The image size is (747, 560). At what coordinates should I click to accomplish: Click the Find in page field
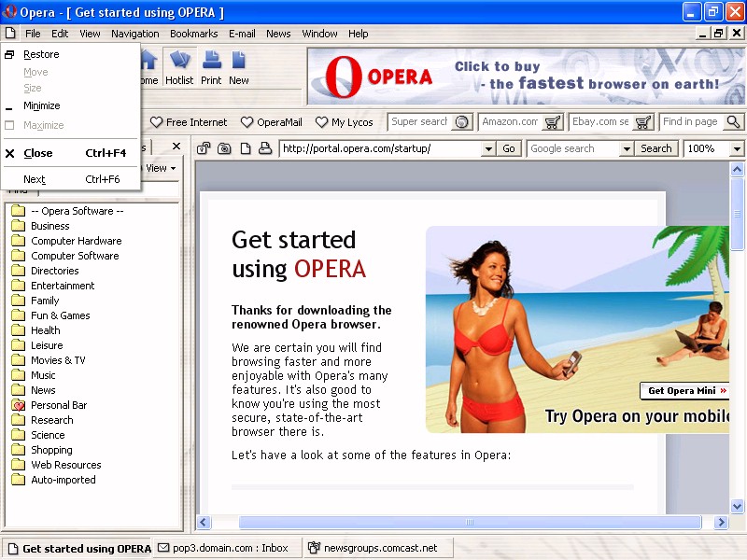pyautogui.click(x=692, y=122)
